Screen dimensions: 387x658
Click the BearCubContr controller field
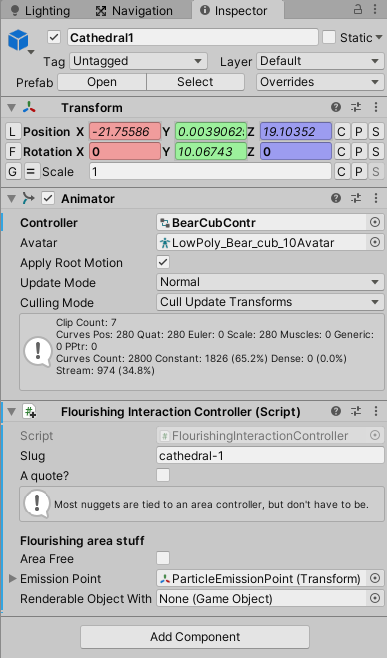click(x=261, y=222)
